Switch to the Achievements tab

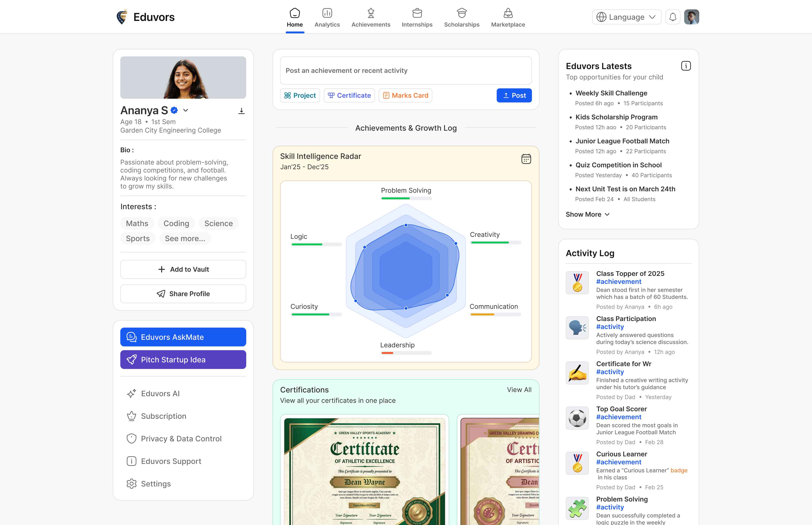[x=371, y=18]
